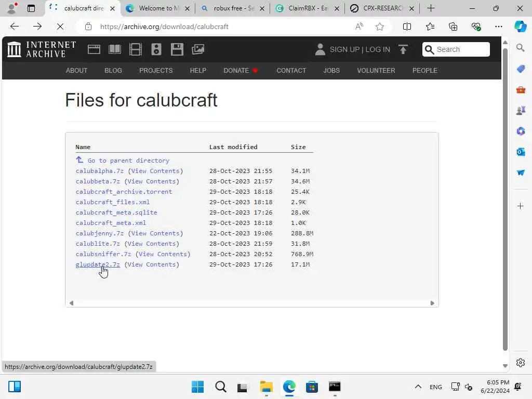Close the calubcraft directory tab
Viewport: 532px width, 399px height.
(x=112, y=8)
